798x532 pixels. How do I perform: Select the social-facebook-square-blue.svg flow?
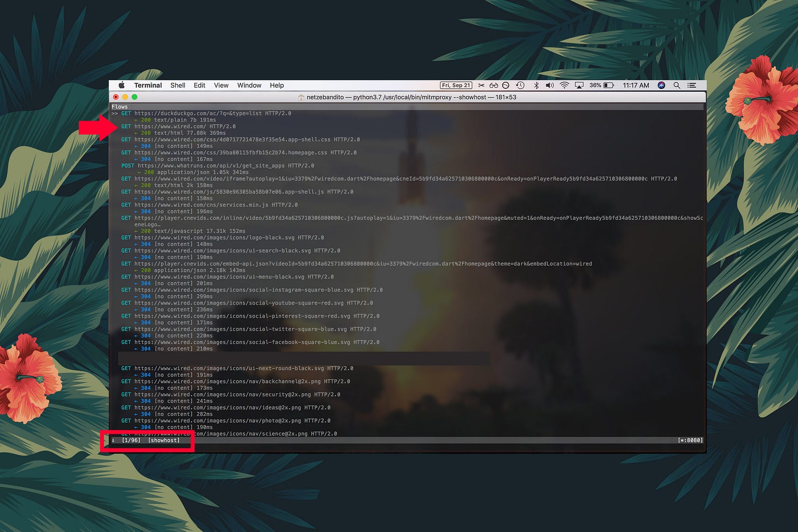click(x=250, y=342)
